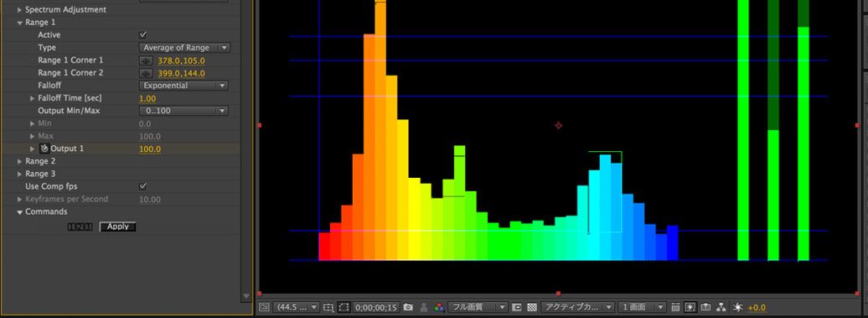Click the current time display 0;00;00;15
The width and height of the screenshot is (868, 318).
[x=376, y=307]
